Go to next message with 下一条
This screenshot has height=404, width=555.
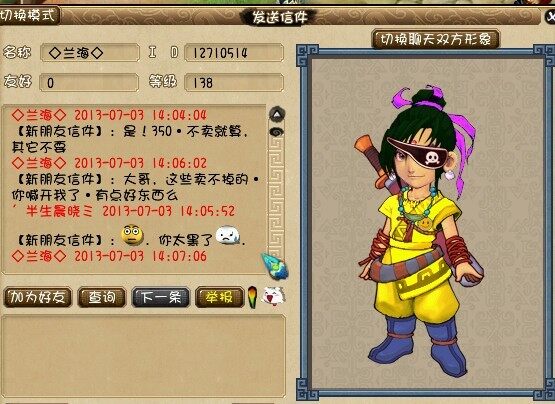pyautogui.click(x=161, y=297)
